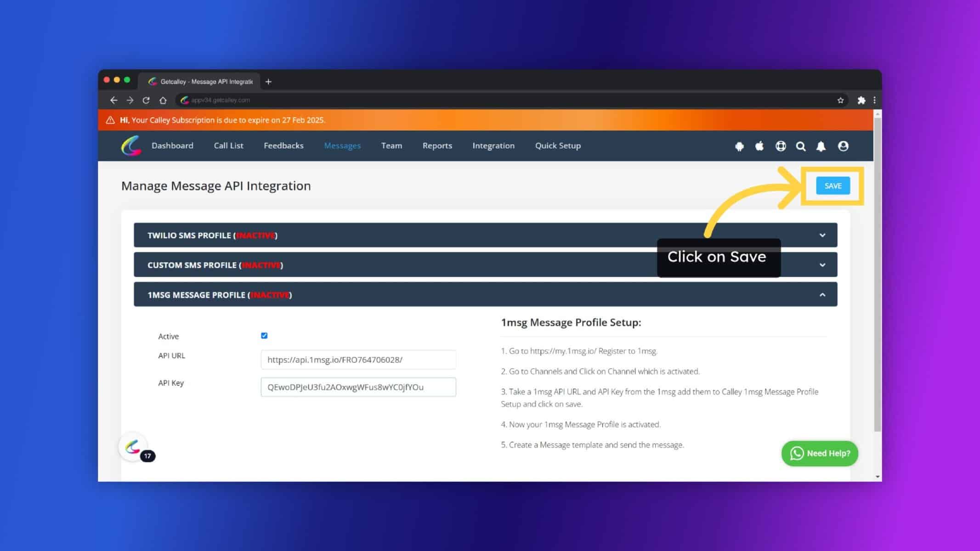
Task: Open the Apple app download icon
Action: 759,146
